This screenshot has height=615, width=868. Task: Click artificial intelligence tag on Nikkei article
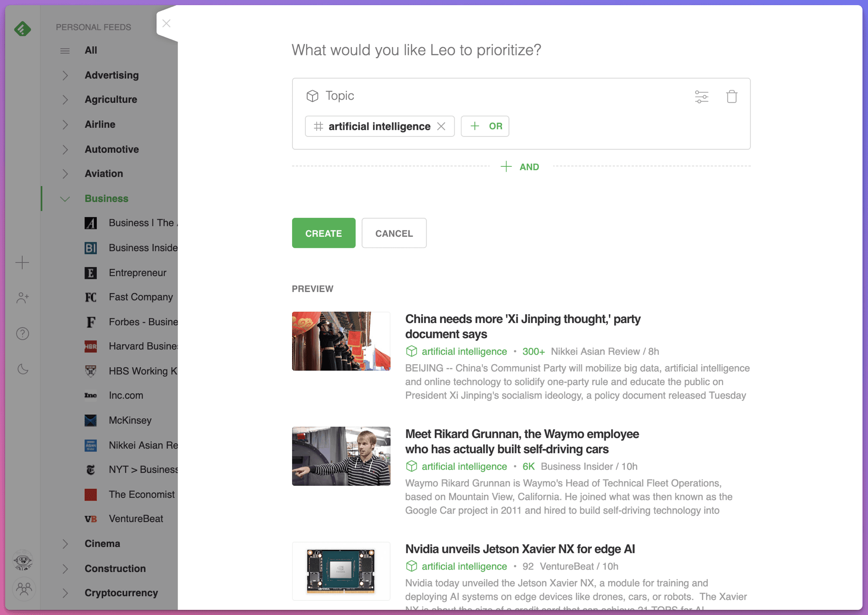click(464, 351)
